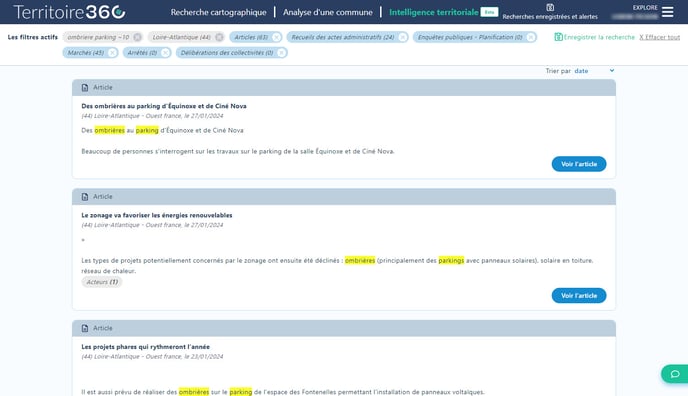Click the Articles (63) filter chip label
The height and width of the screenshot is (396, 688).
[x=251, y=37]
